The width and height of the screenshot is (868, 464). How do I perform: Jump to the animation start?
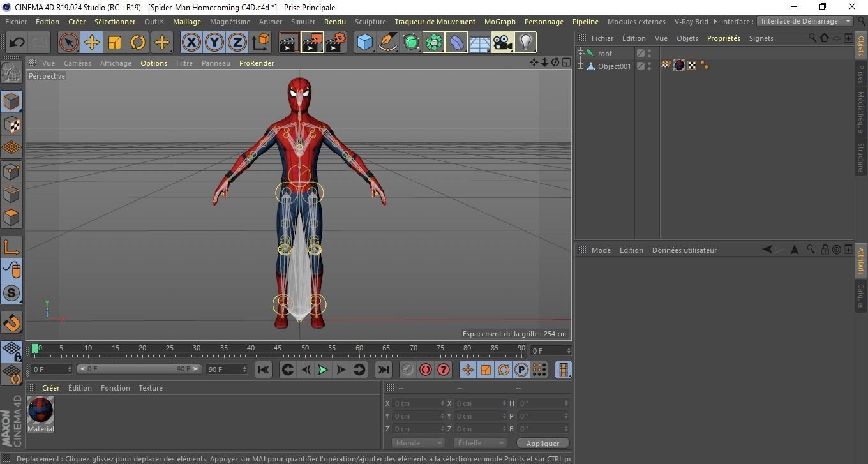[263, 370]
